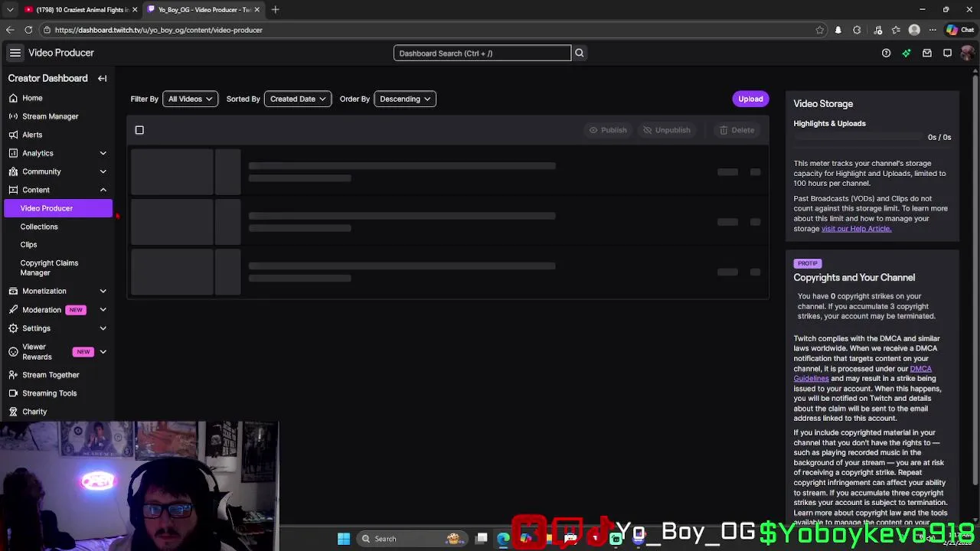Close the Video Producer browser tab
The image size is (980, 551).
[x=257, y=9]
